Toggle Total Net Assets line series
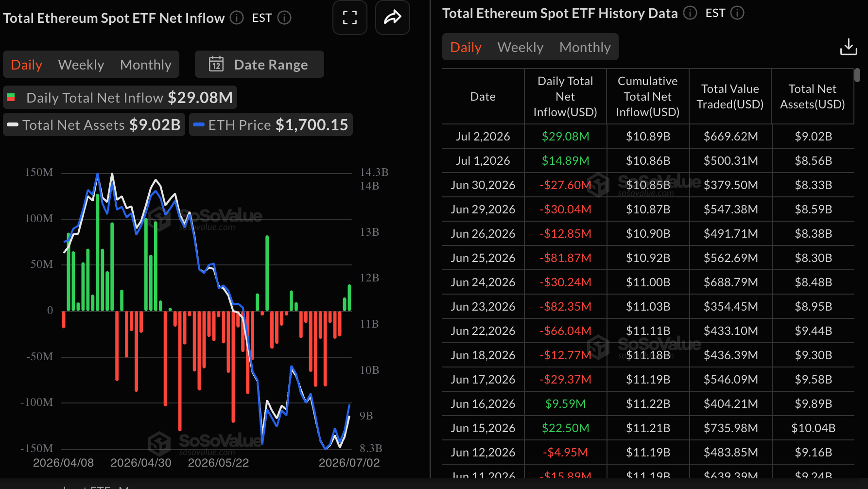The width and height of the screenshot is (868, 489). [x=94, y=125]
